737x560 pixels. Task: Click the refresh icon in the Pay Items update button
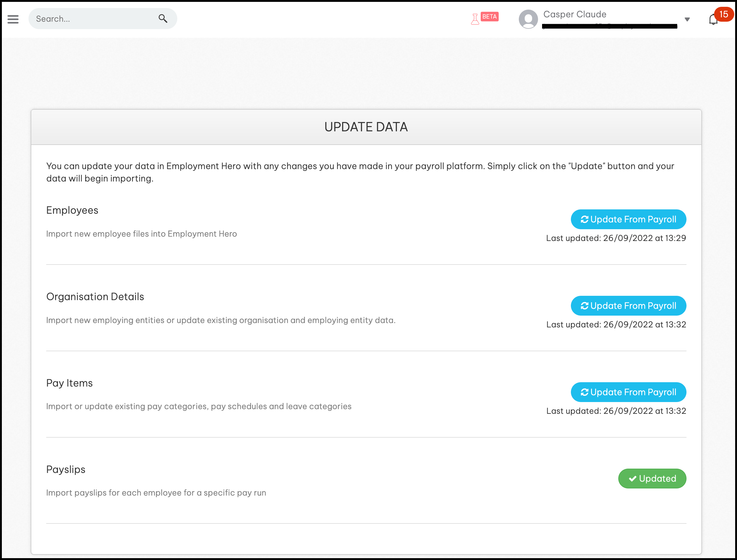(x=584, y=392)
